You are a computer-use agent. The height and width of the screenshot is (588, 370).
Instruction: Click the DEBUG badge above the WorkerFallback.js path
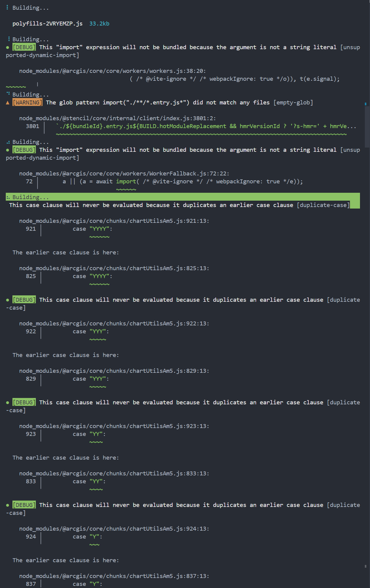point(24,150)
